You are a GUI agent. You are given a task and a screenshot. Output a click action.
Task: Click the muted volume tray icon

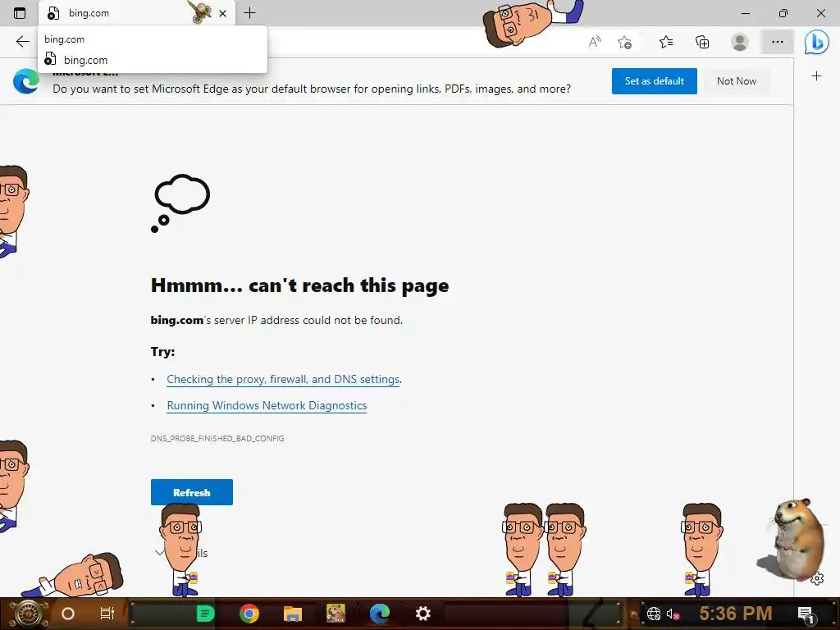[x=673, y=614]
